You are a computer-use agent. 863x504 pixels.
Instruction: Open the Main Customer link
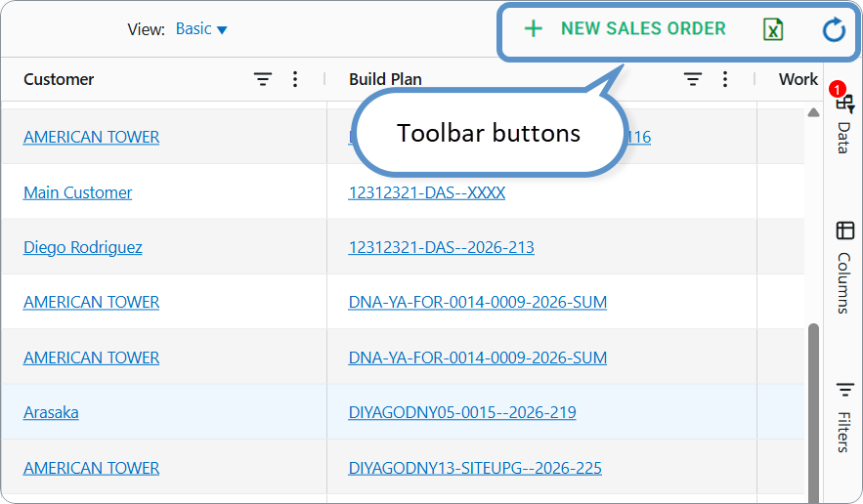click(77, 192)
